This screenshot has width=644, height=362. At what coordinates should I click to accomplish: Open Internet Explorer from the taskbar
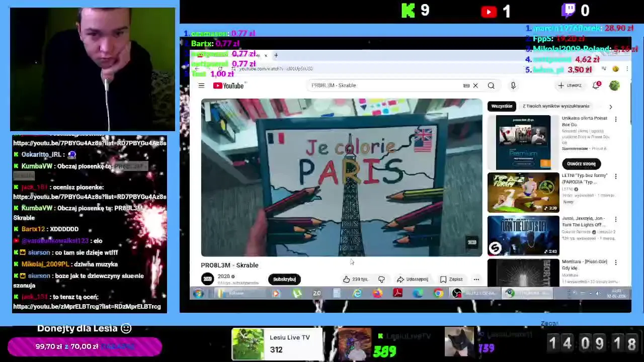(x=357, y=294)
